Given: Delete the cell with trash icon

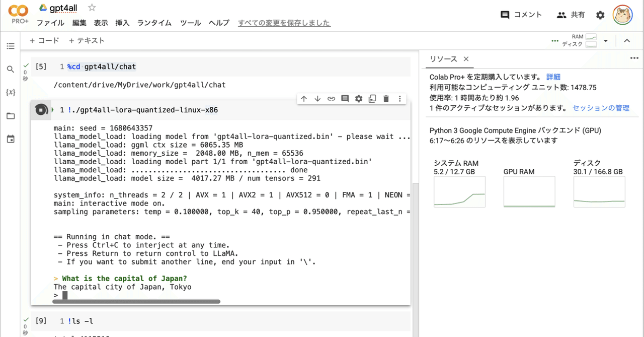Looking at the screenshot, I should pos(386,99).
